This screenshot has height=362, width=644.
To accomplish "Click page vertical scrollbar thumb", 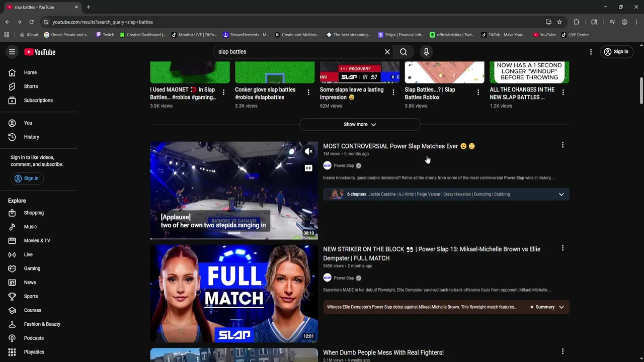I will coord(641,90).
